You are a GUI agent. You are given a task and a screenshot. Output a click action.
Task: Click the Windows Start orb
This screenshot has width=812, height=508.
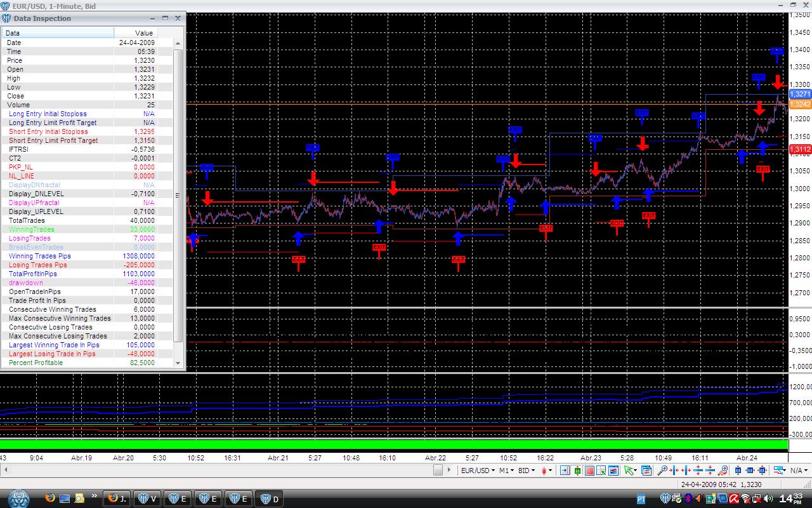tap(19, 497)
